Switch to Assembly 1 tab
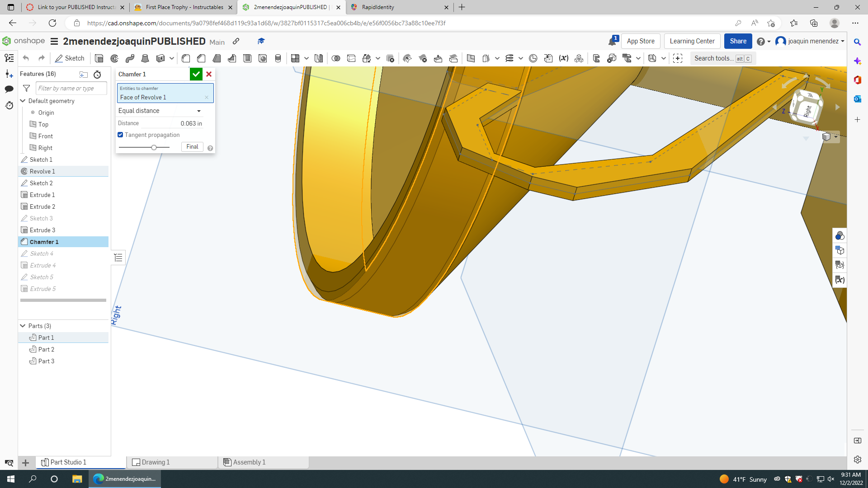 pos(248,462)
